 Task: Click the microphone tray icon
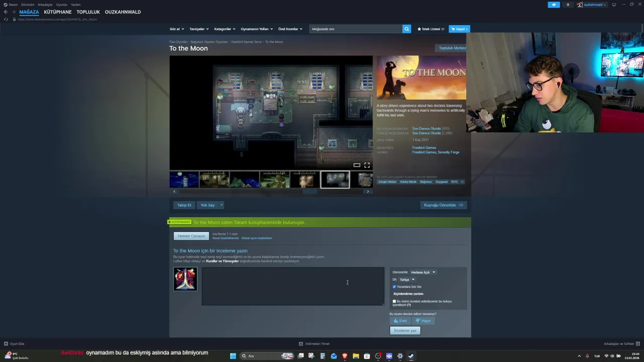click(587, 356)
